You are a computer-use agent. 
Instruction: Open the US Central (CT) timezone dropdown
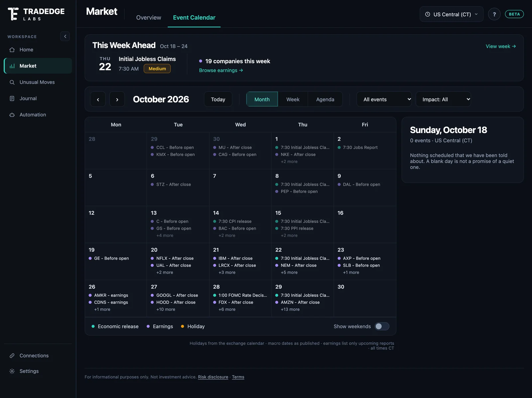tap(452, 14)
